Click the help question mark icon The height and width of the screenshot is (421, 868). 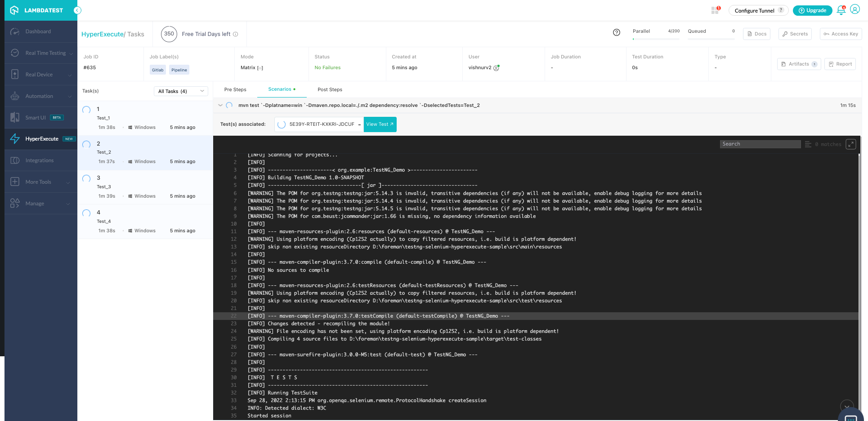point(617,32)
